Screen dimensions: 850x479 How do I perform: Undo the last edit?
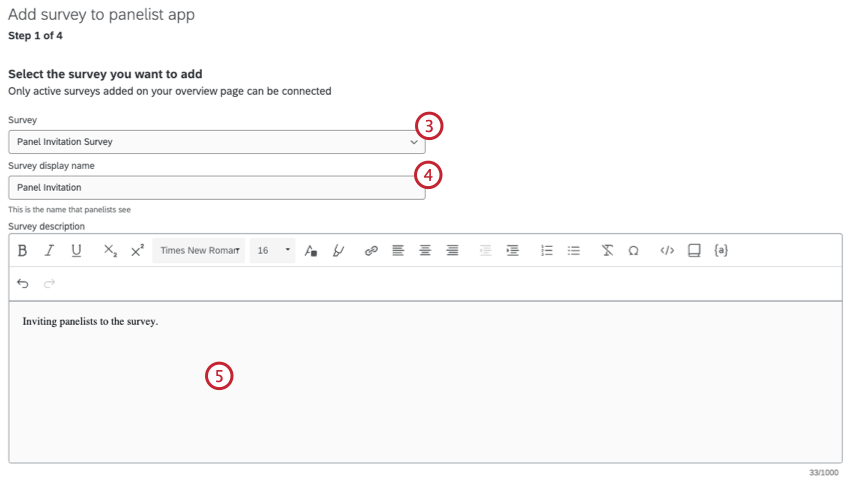[22, 283]
